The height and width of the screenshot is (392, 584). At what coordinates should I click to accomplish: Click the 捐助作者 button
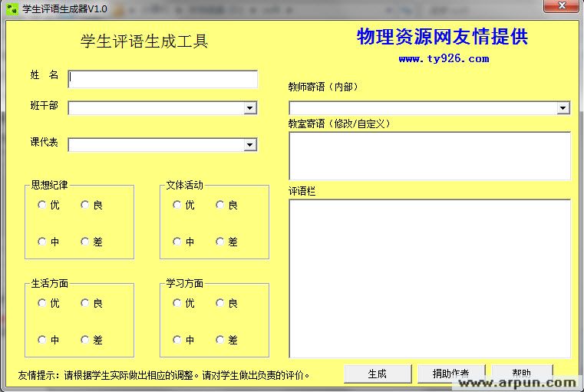[x=451, y=374]
